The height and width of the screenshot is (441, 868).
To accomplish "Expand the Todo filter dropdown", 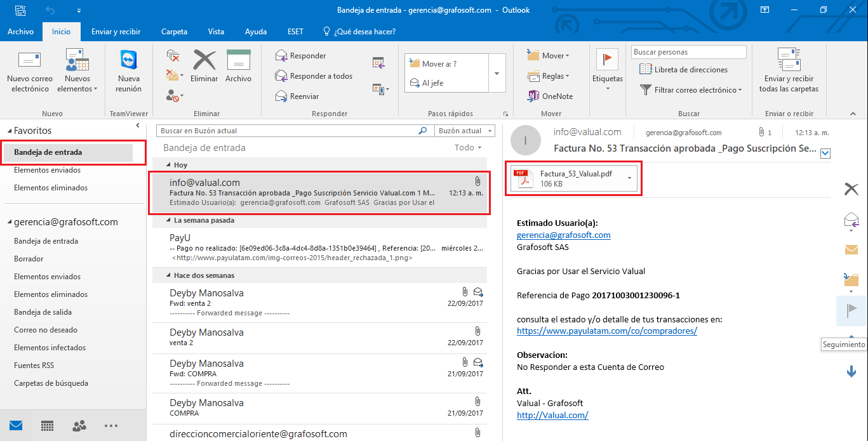I will click(x=469, y=148).
